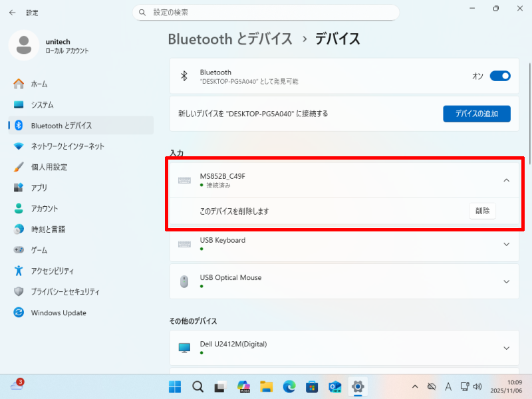Open the Windows Start menu in the taskbar

click(175, 386)
